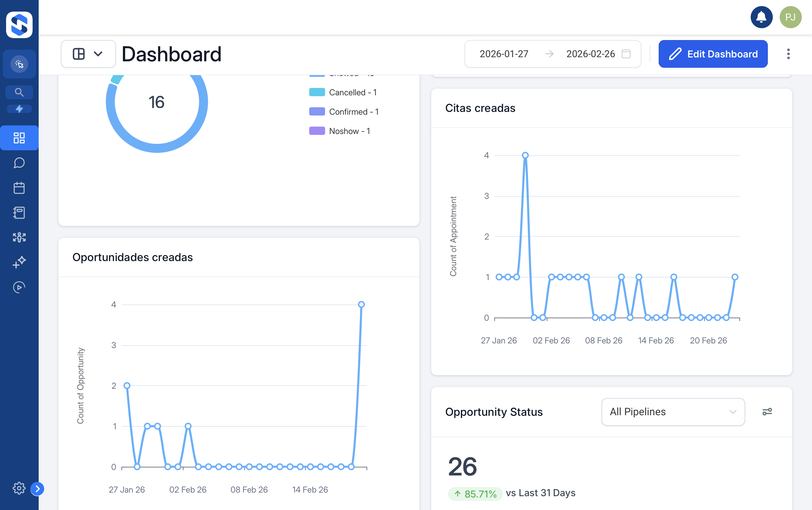
Task: Click the Noshow legend color swatch
Action: [x=317, y=131]
